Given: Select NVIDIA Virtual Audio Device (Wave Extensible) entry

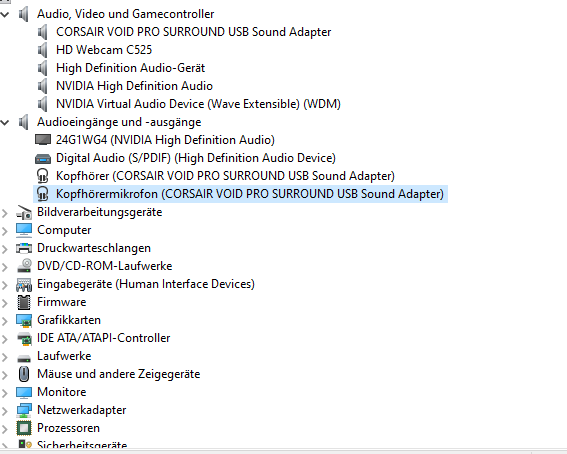Looking at the screenshot, I should point(198,104).
